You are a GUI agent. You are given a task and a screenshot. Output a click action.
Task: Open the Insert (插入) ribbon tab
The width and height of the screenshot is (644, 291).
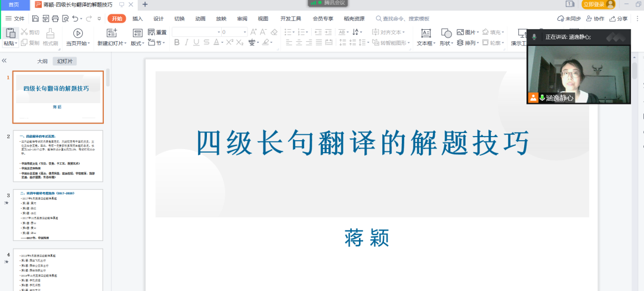[x=138, y=18]
